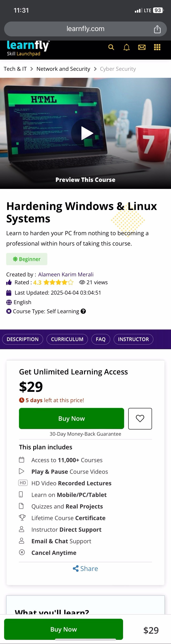Viewport: 171px width, 644px height.
Task: Tap the search magnifier icon
Action: (x=111, y=47)
